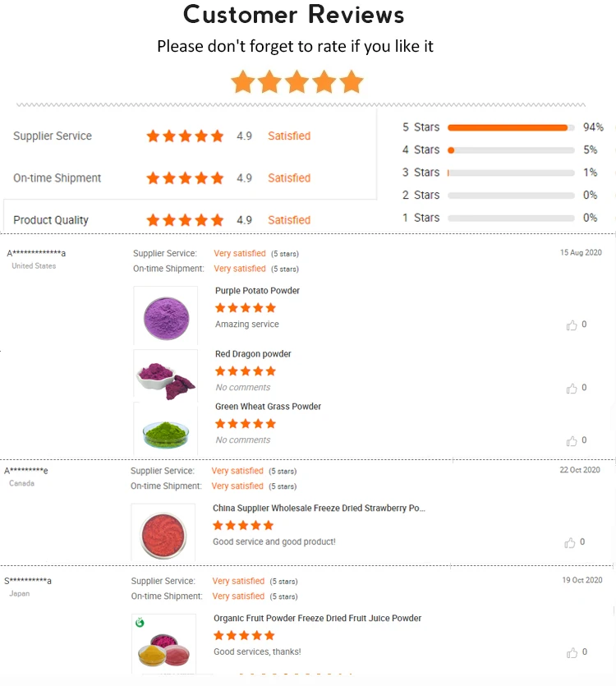
Task: Open the Green Wheat Grass Powder image
Action: (165, 428)
